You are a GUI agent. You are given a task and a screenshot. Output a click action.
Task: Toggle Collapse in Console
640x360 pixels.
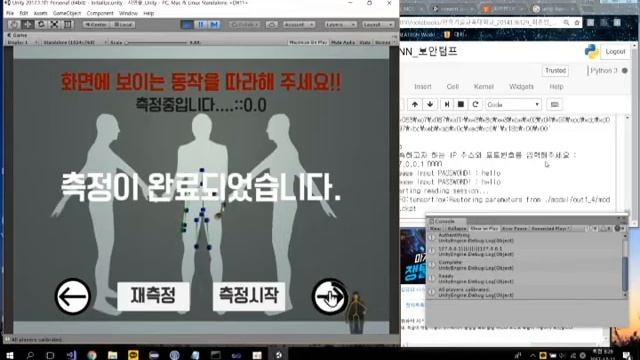(x=456, y=229)
